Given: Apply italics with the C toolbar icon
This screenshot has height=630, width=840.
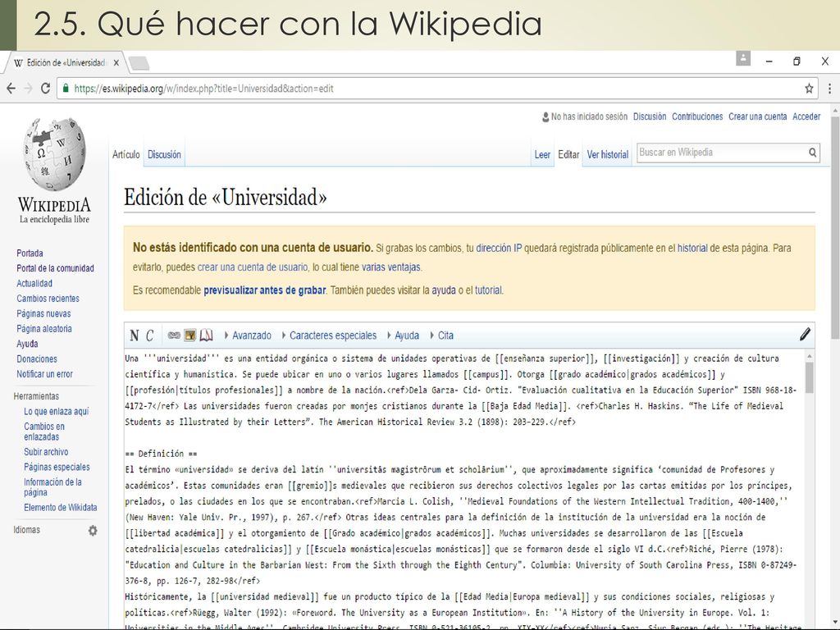Looking at the screenshot, I should (x=149, y=336).
